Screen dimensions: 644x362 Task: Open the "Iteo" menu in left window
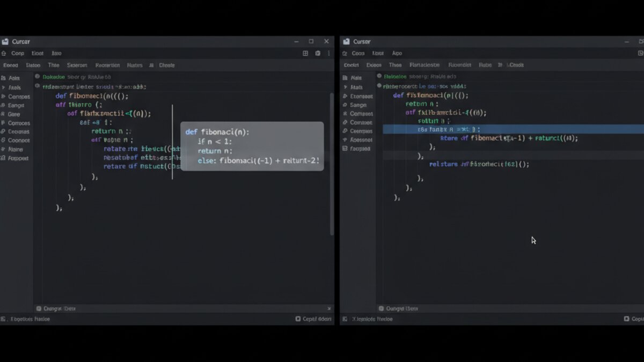[56, 53]
